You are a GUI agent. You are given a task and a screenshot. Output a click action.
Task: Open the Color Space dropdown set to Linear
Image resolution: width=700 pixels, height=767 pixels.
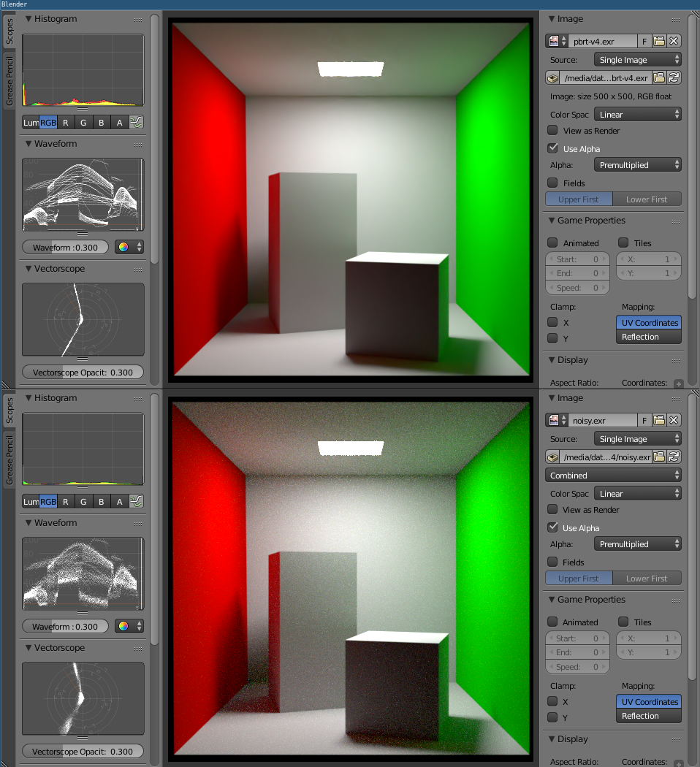pyautogui.click(x=637, y=115)
